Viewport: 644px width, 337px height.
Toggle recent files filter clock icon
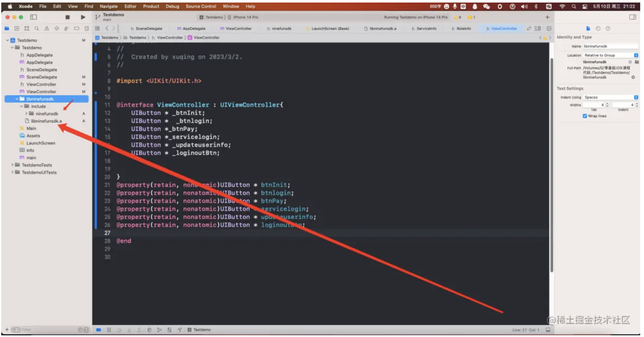[x=80, y=329]
